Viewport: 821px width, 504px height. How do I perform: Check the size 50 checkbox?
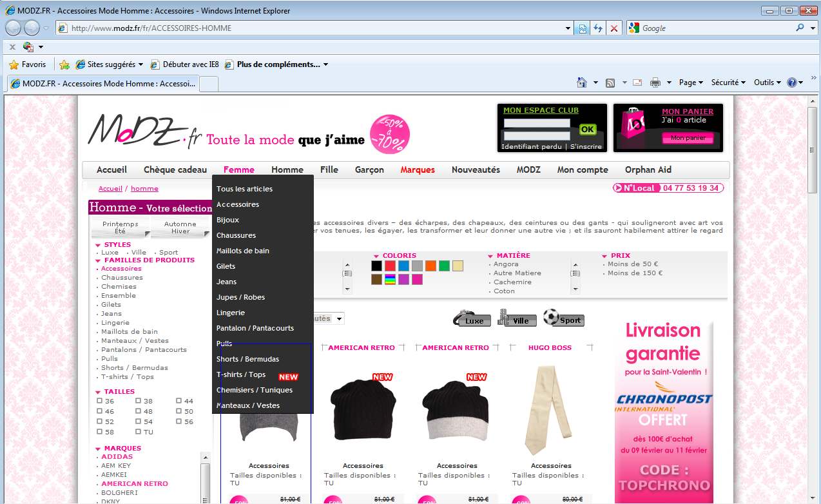(x=179, y=411)
